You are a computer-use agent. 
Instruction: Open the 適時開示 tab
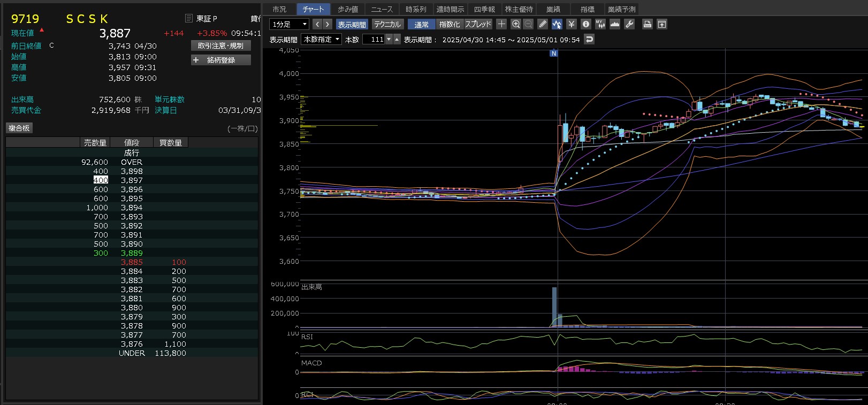coord(451,9)
